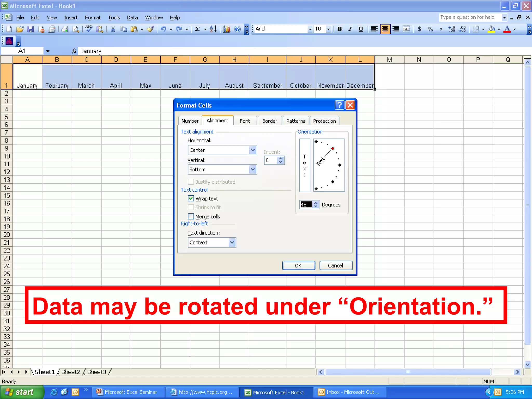Screen dimensions: 532x399
Task: Toggle Underline formatting
Action: tap(361, 29)
